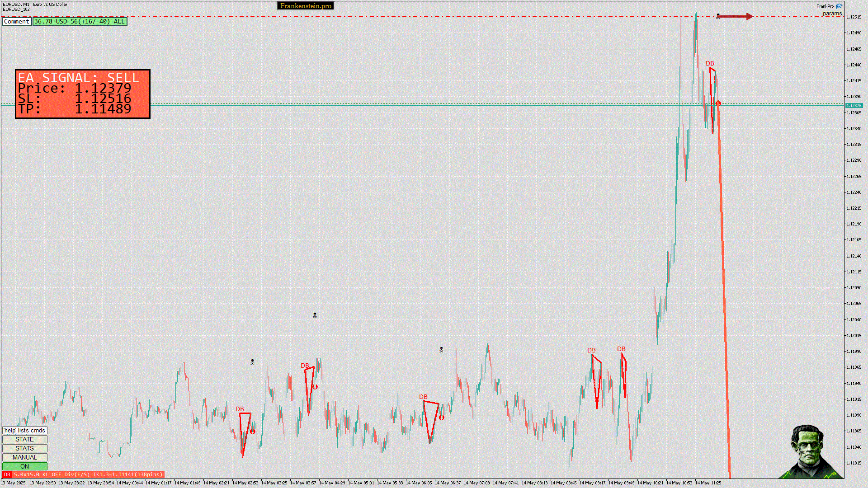The image size is (868, 488).
Task: Open the params button
Action: pyautogui.click(x=832, y=14)
